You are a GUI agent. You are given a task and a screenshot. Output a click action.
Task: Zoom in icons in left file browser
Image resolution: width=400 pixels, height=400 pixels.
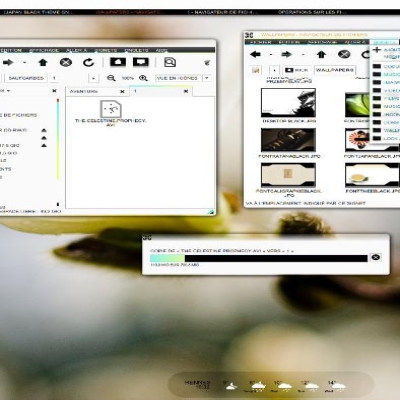click(143, 78)
